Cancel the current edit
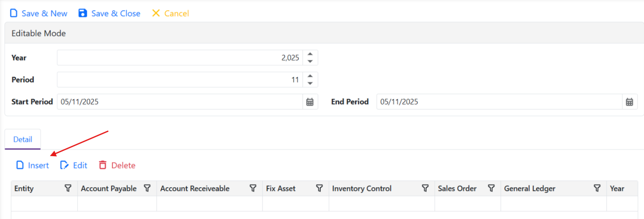Viewport: 644px width, 219px height. click(x=170, y=14)
